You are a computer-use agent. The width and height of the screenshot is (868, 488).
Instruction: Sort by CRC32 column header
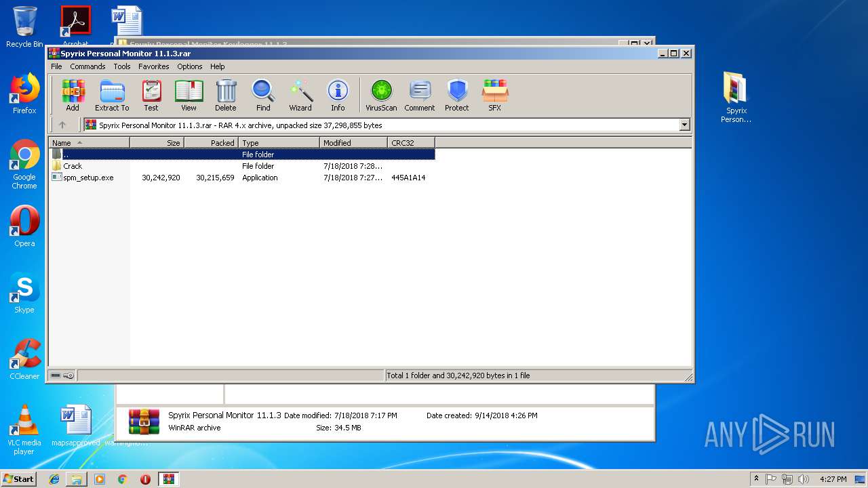click(x=411, y=143)
